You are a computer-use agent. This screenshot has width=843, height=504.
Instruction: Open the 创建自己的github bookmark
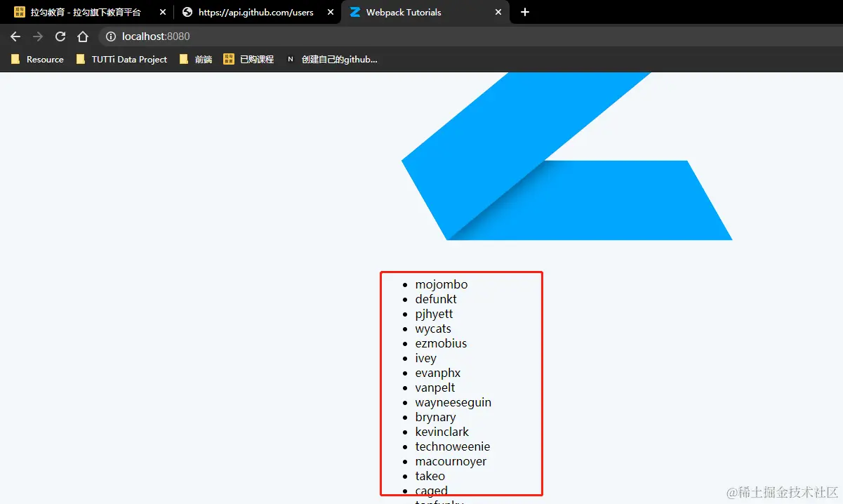tap(332, 60)
